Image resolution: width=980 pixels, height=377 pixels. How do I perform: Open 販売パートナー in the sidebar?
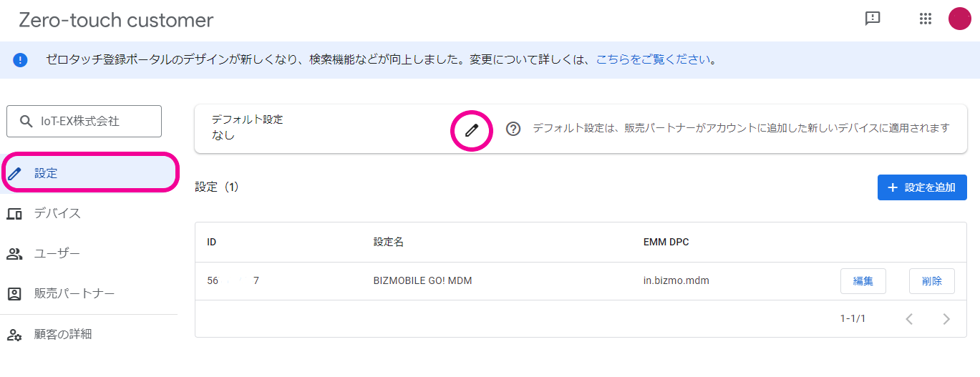[x=74, y=293]
